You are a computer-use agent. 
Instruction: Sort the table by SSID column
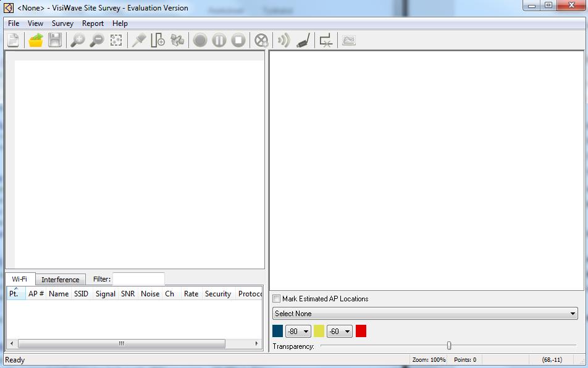click(x=82, y=294)
